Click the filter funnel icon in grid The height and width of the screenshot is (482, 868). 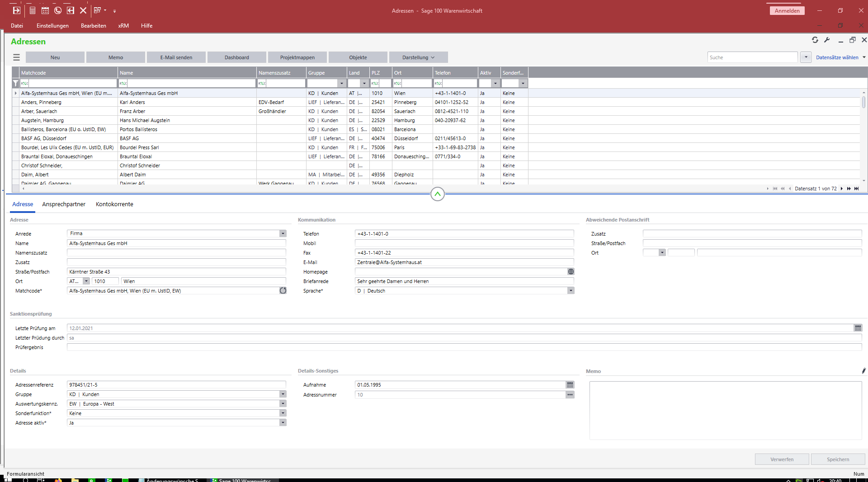click(x=16, y=83)
